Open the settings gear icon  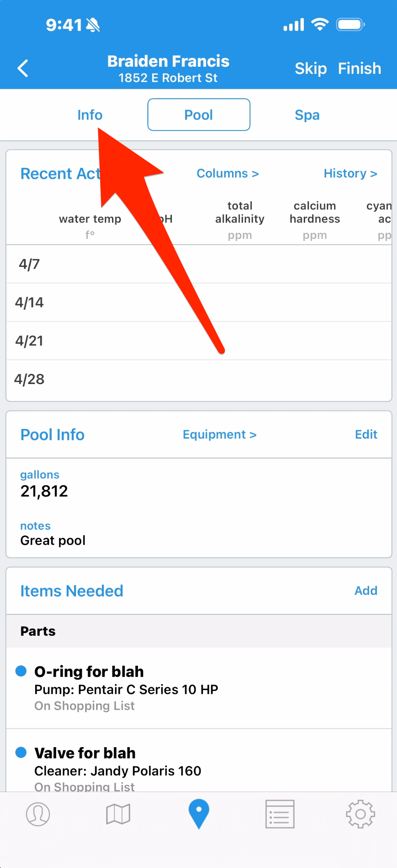coord(360,814)
